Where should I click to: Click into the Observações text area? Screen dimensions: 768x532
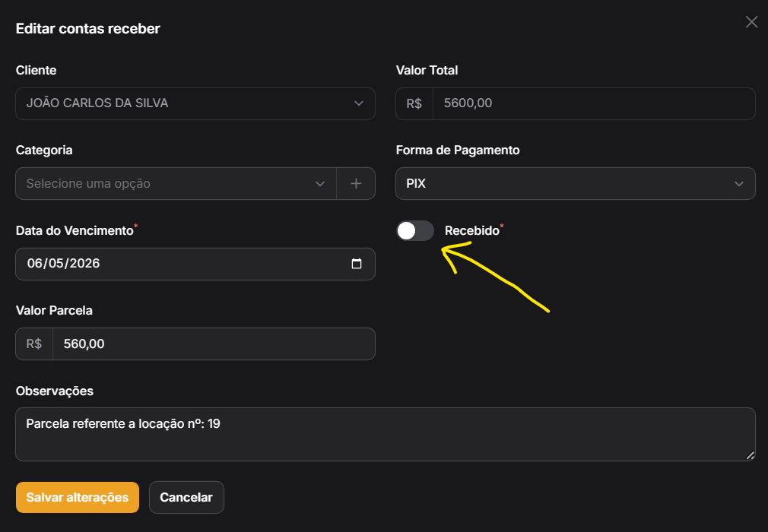click(386, 434)
